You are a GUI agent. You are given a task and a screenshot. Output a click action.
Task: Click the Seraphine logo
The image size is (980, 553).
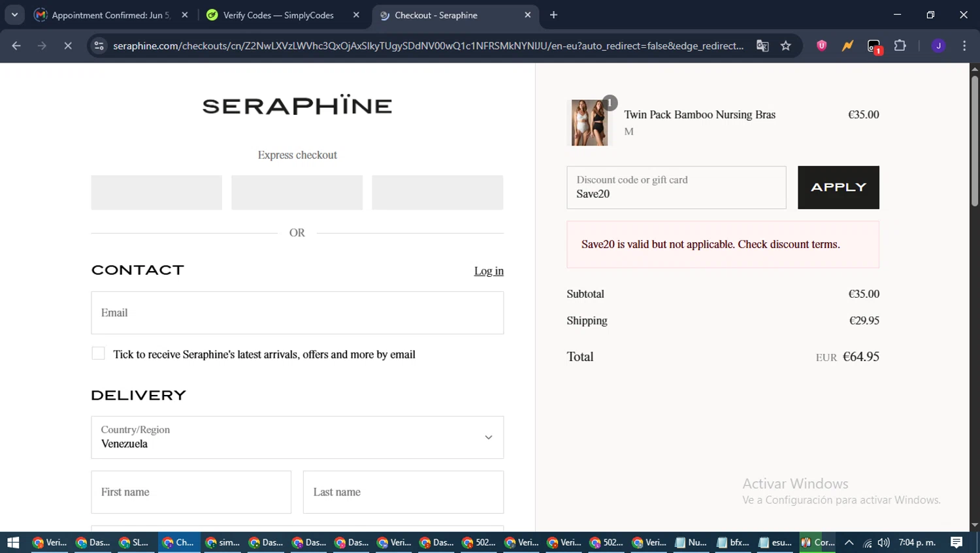[297, 104]
